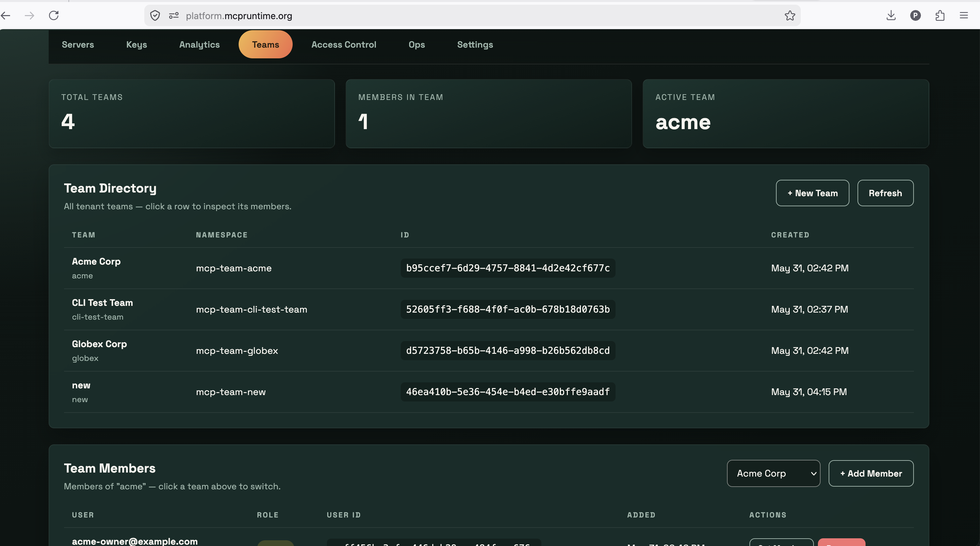
Task: Click ID b95ccef7-6d29-4757-8841-4d2e42cf677c
Action: (507, 268)
